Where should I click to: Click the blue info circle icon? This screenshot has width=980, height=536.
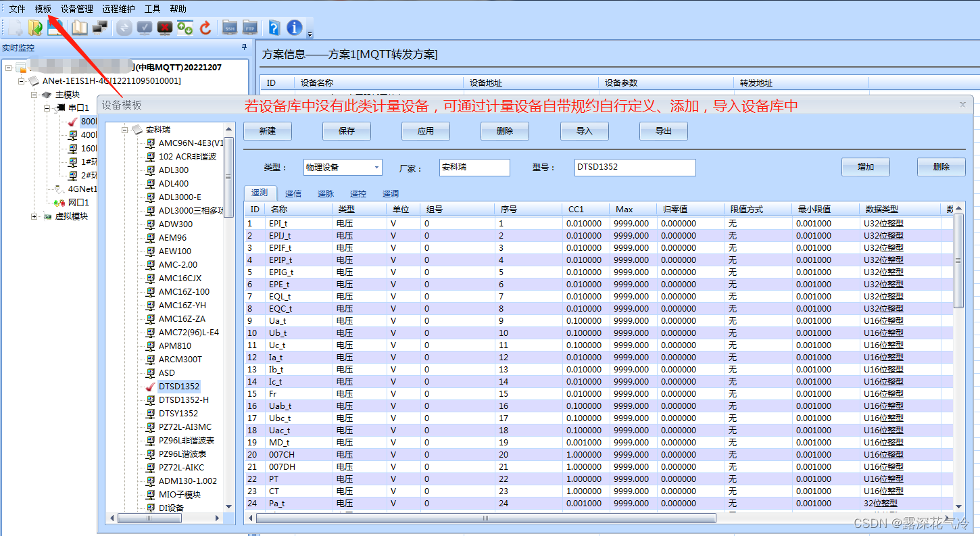coord(295,28)
